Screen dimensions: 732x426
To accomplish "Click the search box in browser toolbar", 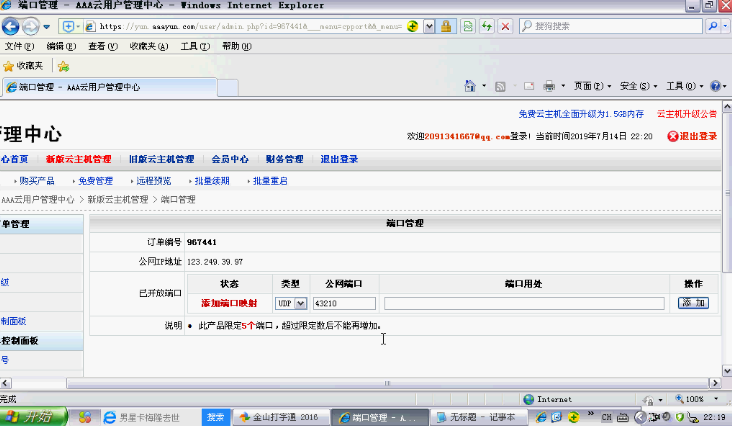I will tap(612, 26).
